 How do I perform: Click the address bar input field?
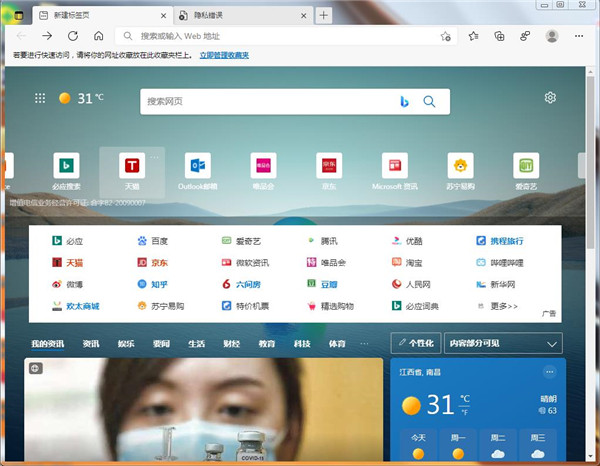click(280, 36)
